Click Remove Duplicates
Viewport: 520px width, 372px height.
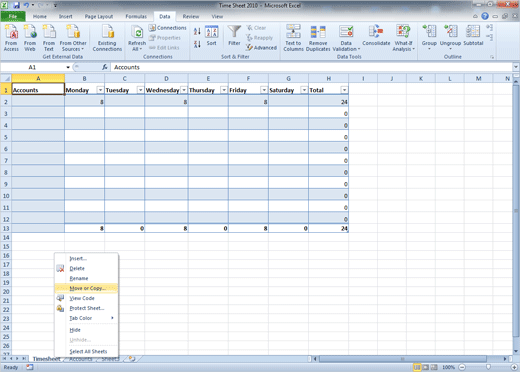pyautogui.click(x=318, y=38)
